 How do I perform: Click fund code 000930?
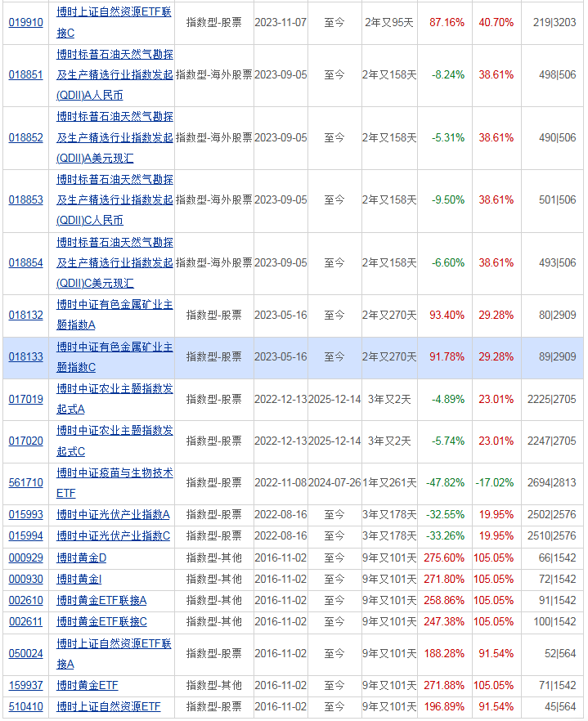coord(26,580)
